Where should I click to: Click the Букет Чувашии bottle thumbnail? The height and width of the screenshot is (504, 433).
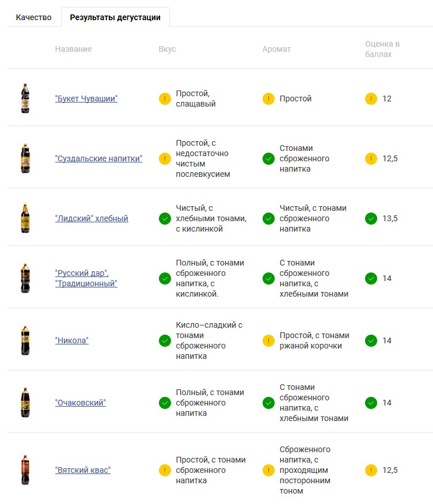[x=25, y=98]
